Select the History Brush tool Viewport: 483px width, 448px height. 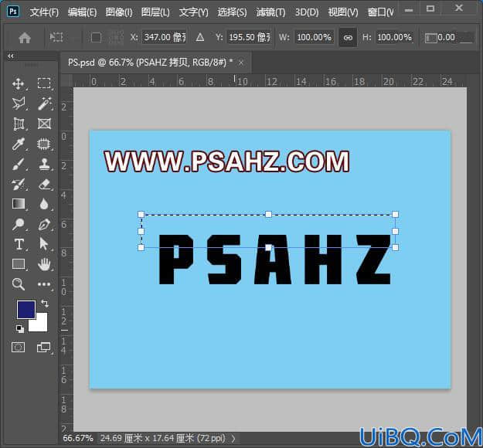tap(19, 184)
